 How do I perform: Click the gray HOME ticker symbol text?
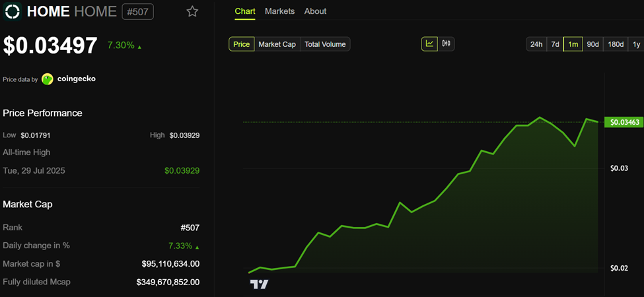tap(95, 11)
